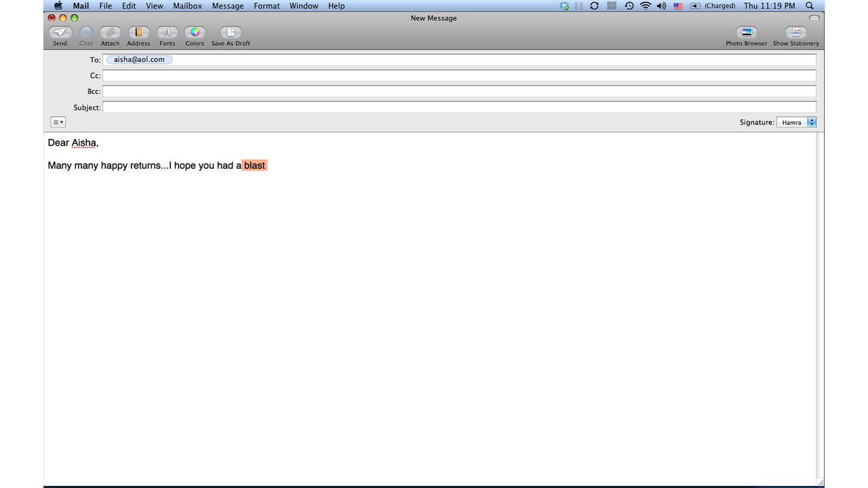The height and width of the screenshot is (488, 868).
Task: Click the Cc address field
Action: [x=458, y=76]
